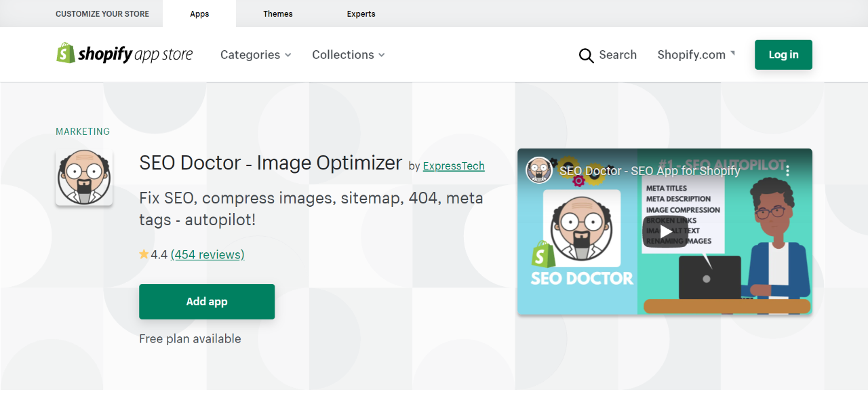The image size is (868, 413).
Task: Click the 'Free plan available' text
Action: tap(190, 338)
